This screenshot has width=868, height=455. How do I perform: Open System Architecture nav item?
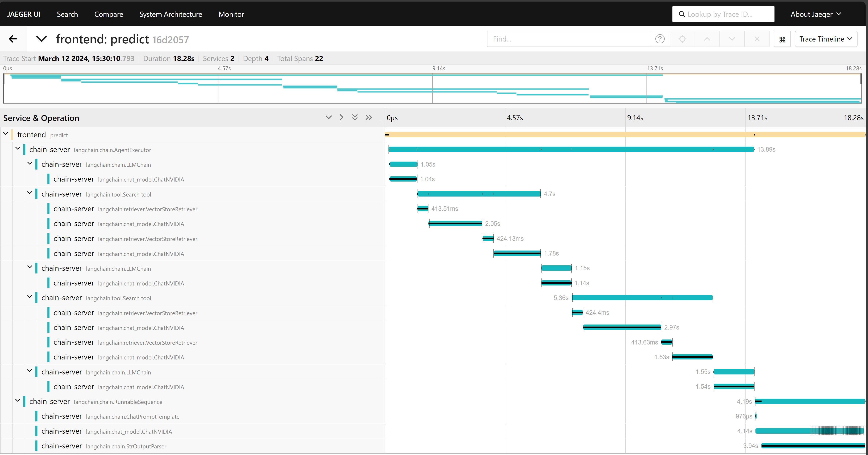point(170,14)
